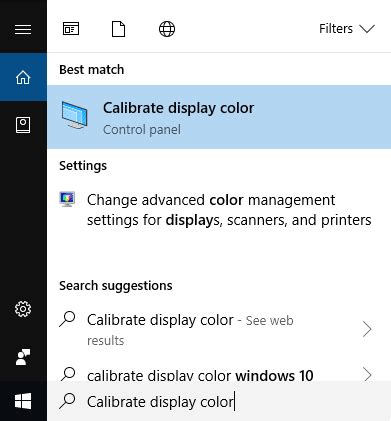Click magnifier beside Calibrate display color suggestion
The width and height of the screenshot is (391, 421).
click(x=68, y=319)
